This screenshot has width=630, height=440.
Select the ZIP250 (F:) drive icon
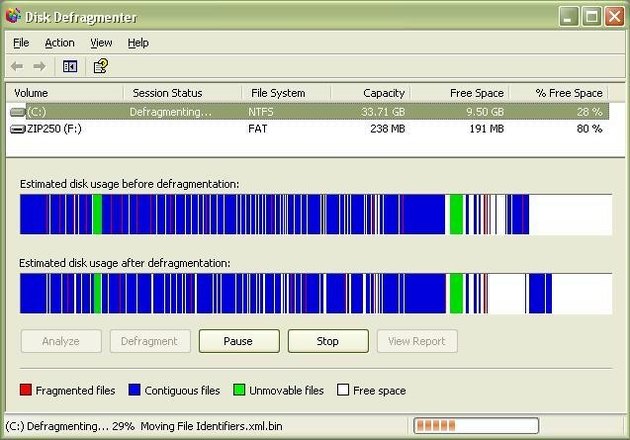click(x=18, y=129)
